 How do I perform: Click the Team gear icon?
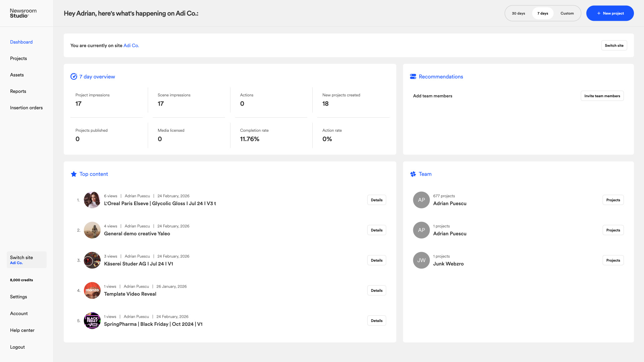coord(413,174)
